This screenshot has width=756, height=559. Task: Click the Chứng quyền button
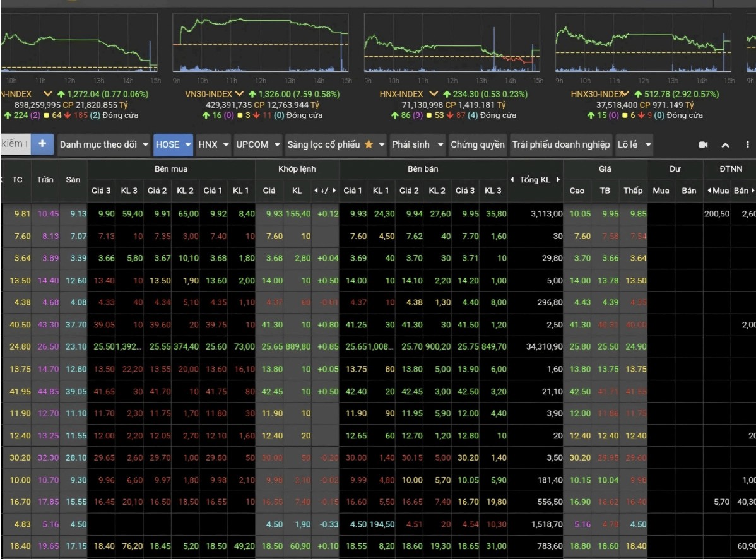click(x=477, y=144)
